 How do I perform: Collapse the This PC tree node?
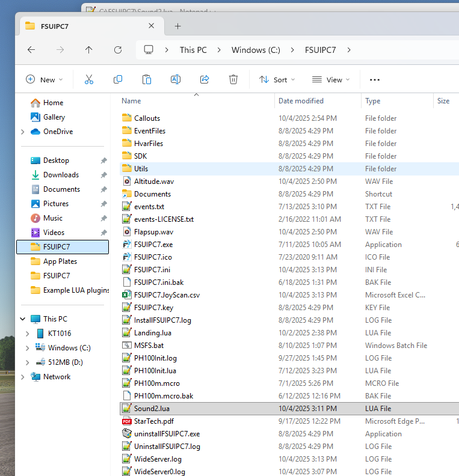point(23,319)
